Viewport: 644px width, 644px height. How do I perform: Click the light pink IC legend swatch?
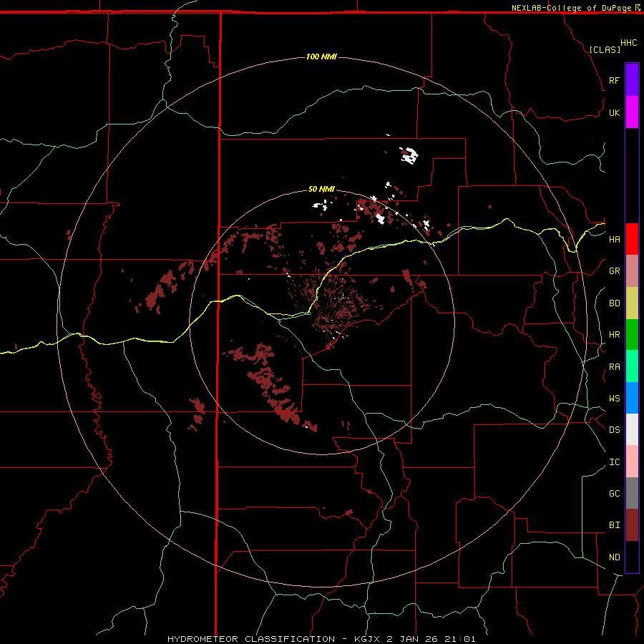632,462
